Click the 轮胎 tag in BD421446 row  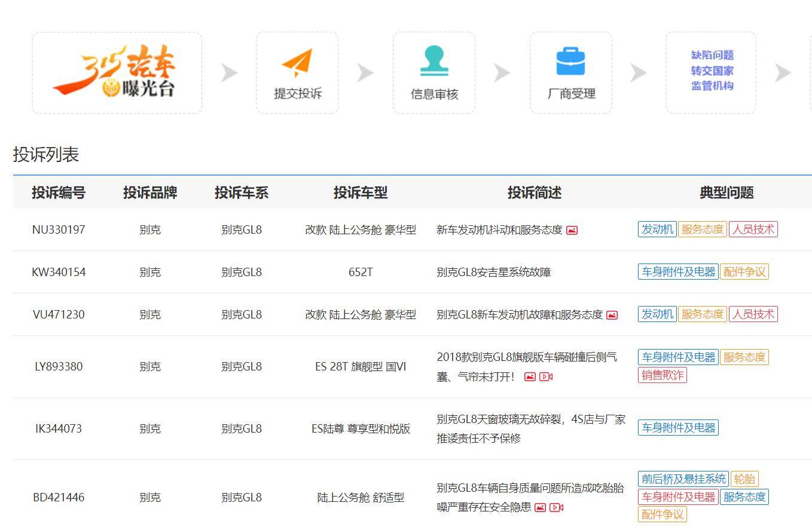746,478
